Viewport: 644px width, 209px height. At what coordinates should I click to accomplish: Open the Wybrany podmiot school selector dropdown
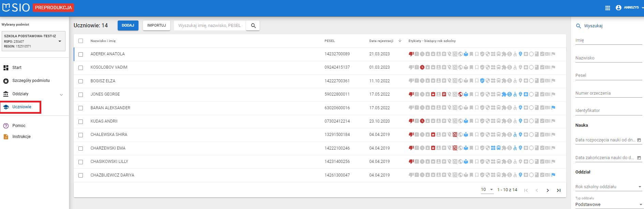(33, 41)
